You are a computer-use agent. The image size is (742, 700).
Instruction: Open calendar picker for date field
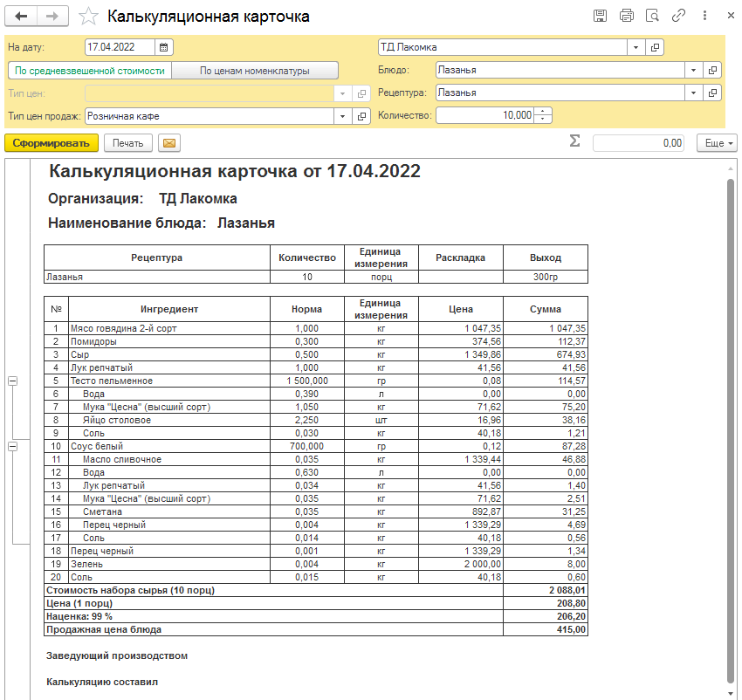[164, 47]
